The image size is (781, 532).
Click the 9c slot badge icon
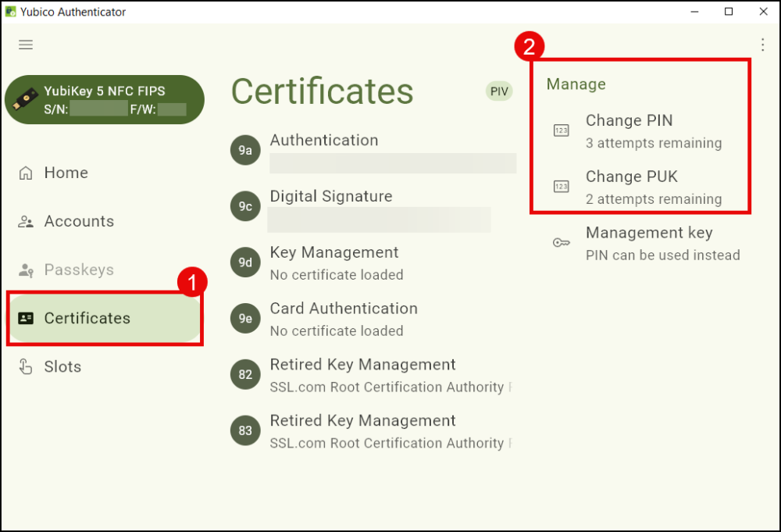(245, 206)
